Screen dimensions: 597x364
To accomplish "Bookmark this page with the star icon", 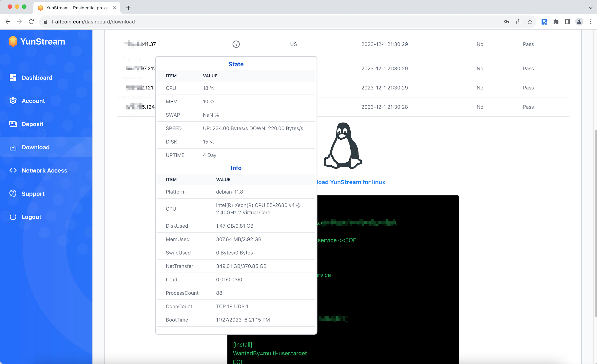I will pyautogui.click(x=530, y=22).
